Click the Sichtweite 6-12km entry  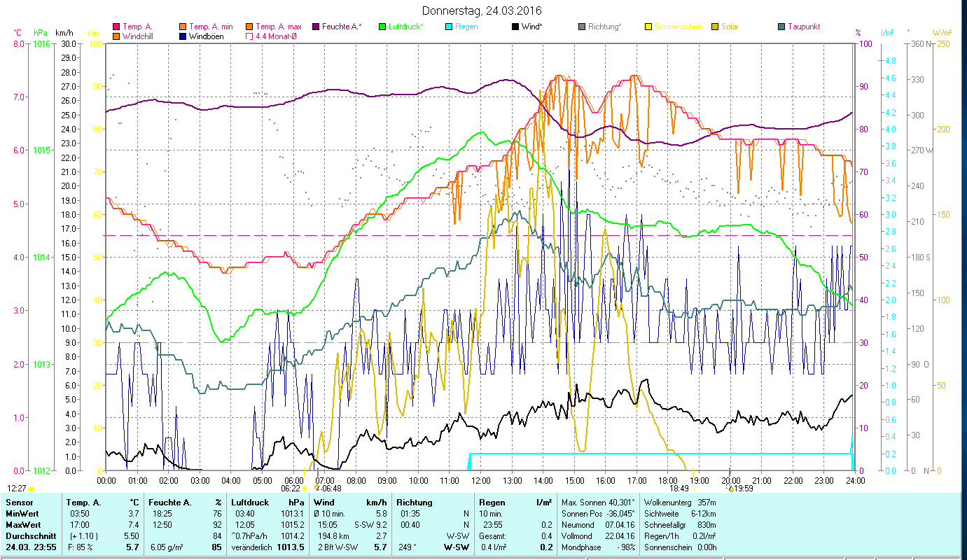coord(679,512)
